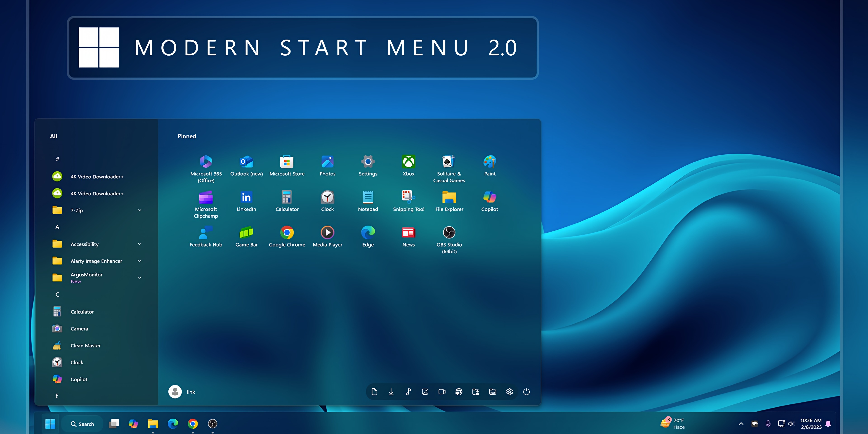Open the LinkedIn app
This screenshot has height=434, width=868.
click(x=246, y=201)
